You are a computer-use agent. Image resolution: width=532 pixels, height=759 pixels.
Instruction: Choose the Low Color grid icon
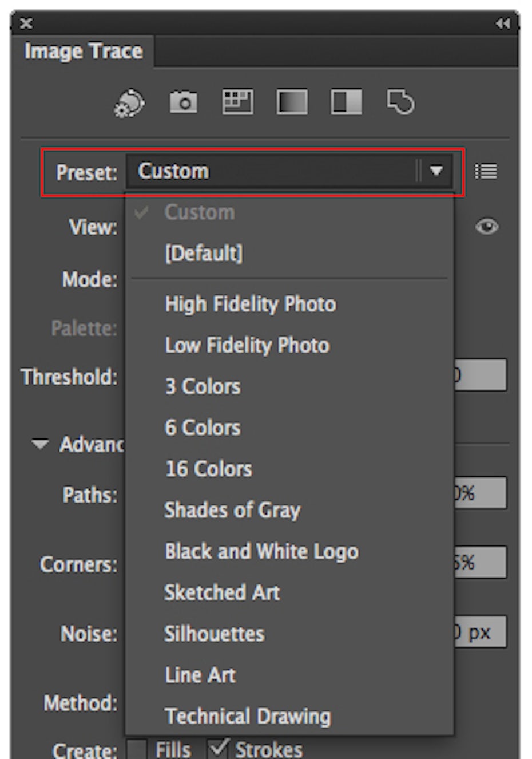click(237, 102)
